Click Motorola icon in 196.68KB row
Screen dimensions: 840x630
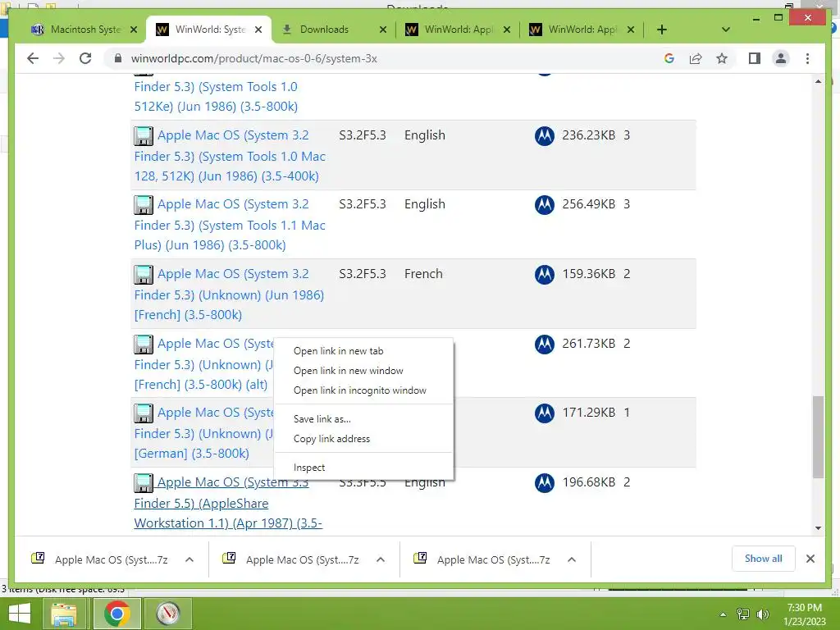pos(545,482)
